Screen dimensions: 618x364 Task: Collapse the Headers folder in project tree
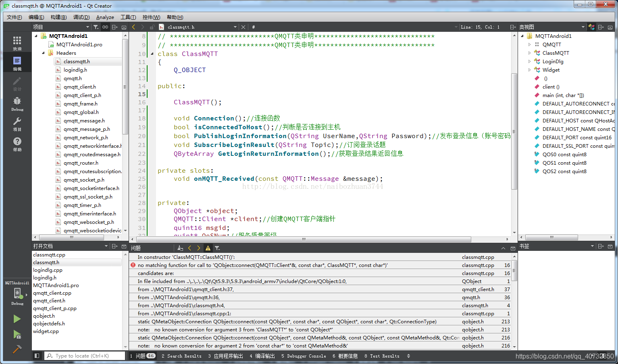(43, 53)
